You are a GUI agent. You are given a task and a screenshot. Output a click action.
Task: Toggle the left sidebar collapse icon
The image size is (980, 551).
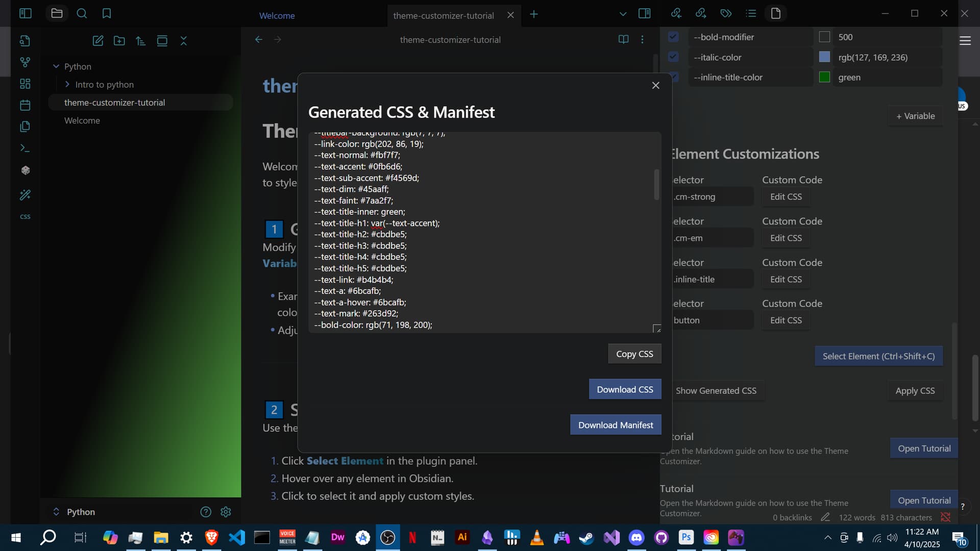click(25, 13)
